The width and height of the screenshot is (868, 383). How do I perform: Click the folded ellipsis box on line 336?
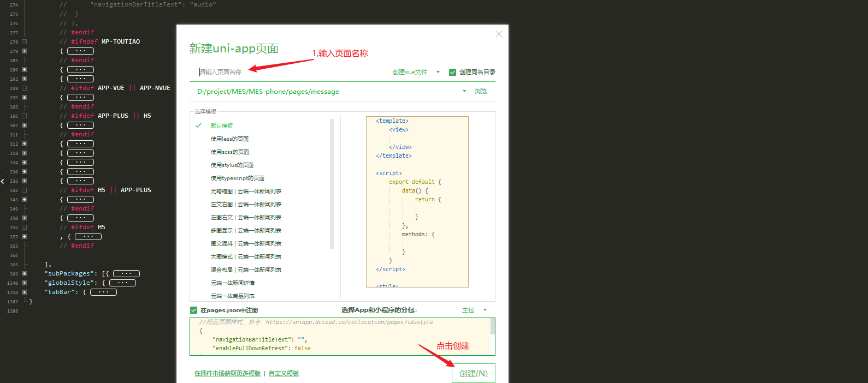tap(80, 181)
